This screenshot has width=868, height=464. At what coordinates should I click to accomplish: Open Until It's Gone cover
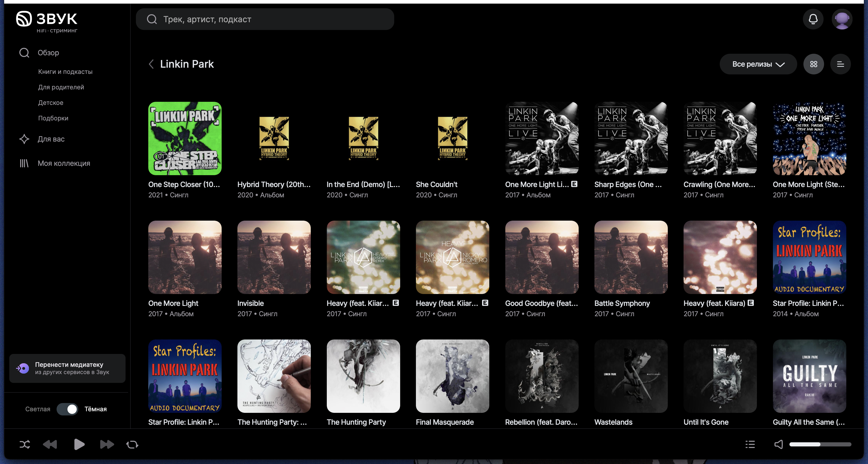(720, 376)
